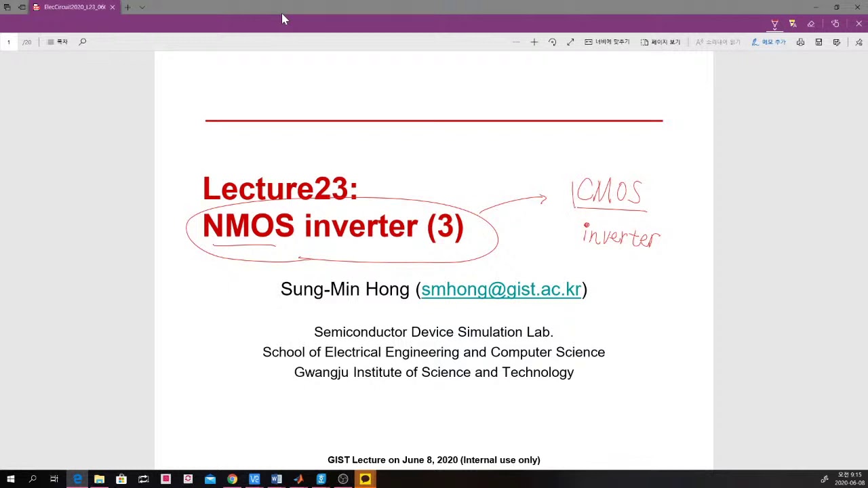Switch PDF to full screen view
The width and height of the screenshot is (868, 488).
[x=570, y=42]
